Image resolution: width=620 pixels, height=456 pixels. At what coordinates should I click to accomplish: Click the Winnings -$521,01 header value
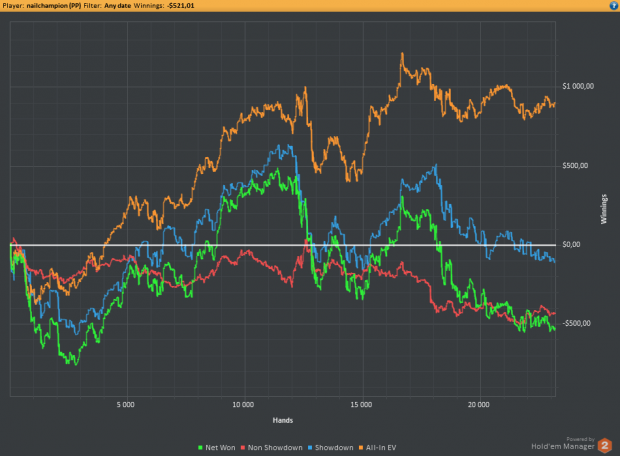181,6
